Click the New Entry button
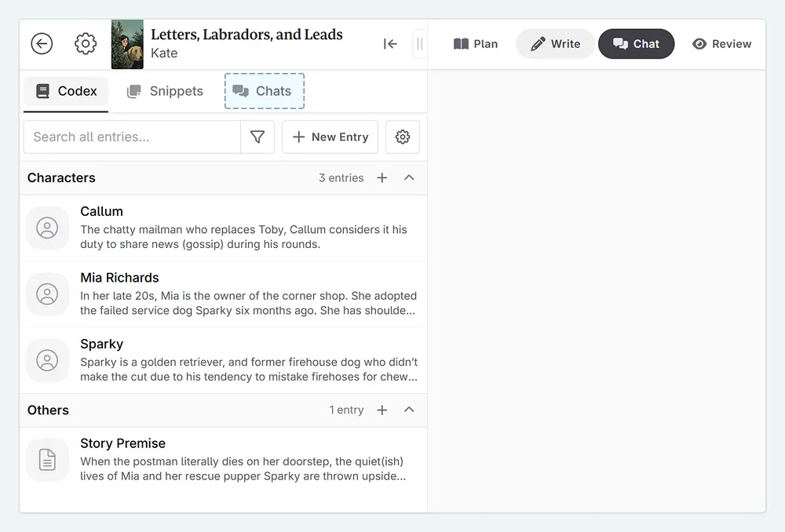Screen dimensions: 785x532 click(330, 137)
